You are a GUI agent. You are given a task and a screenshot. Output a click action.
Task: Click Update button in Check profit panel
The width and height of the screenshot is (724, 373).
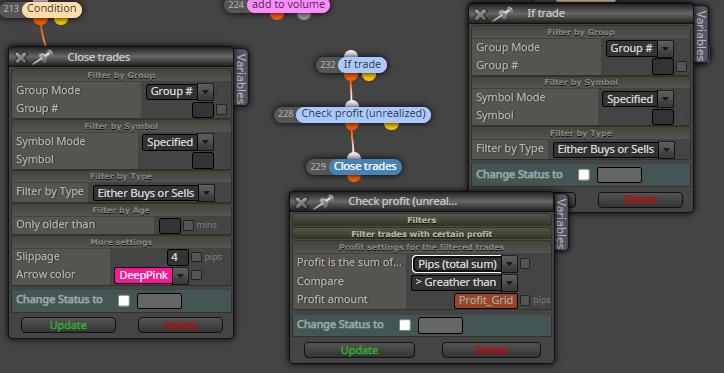click(359, 350)
